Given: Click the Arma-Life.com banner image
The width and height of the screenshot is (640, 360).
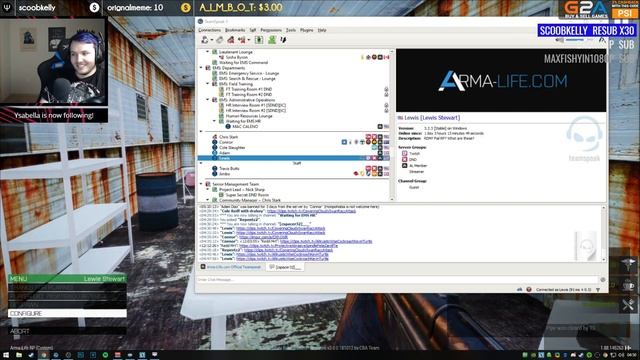Looking at the screenshot, I should (501, 80).
